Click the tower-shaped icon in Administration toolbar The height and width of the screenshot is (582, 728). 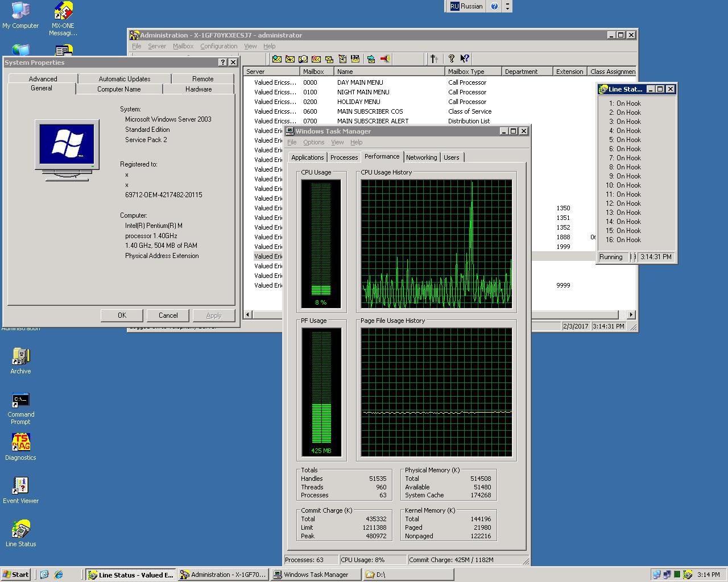click(x=434, y=59)
